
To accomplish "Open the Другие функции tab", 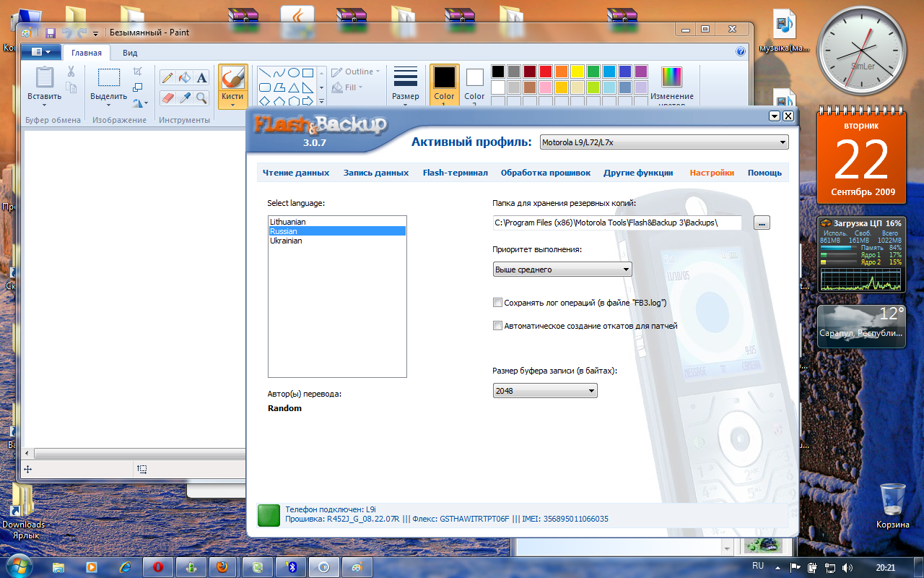I will pyautogui.click(x=639, y=173).
